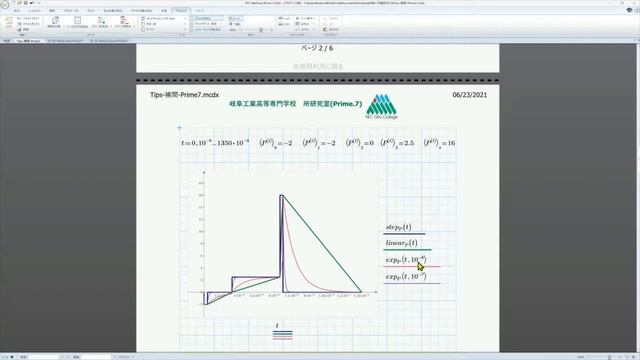Select the x-axis variable t under the plot

(277, 326)
